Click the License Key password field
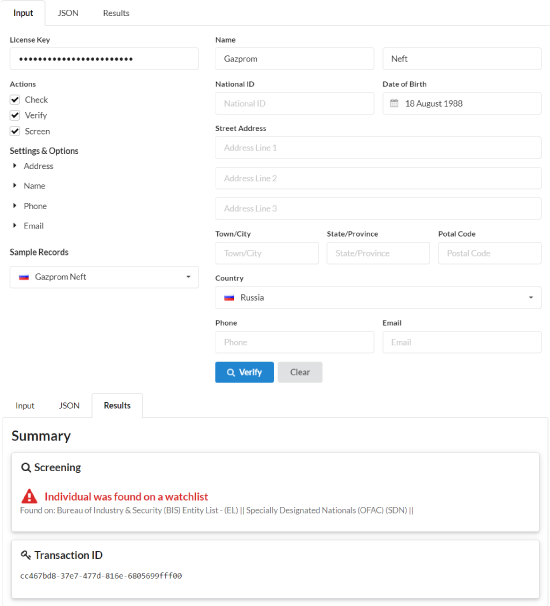The width and height of the screenshot is (550, 606). point(104,59)
